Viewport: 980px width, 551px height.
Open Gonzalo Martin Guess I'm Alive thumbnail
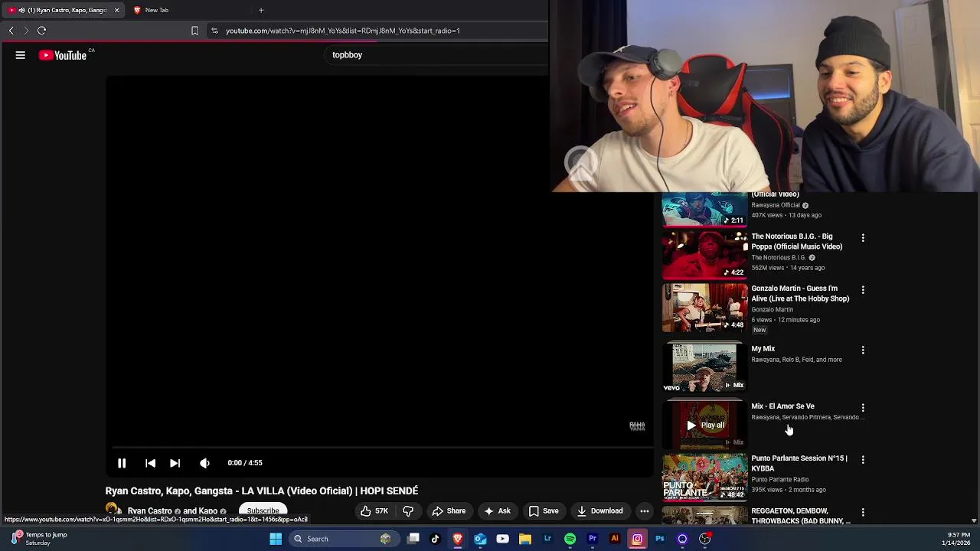[x=704, y=308]
